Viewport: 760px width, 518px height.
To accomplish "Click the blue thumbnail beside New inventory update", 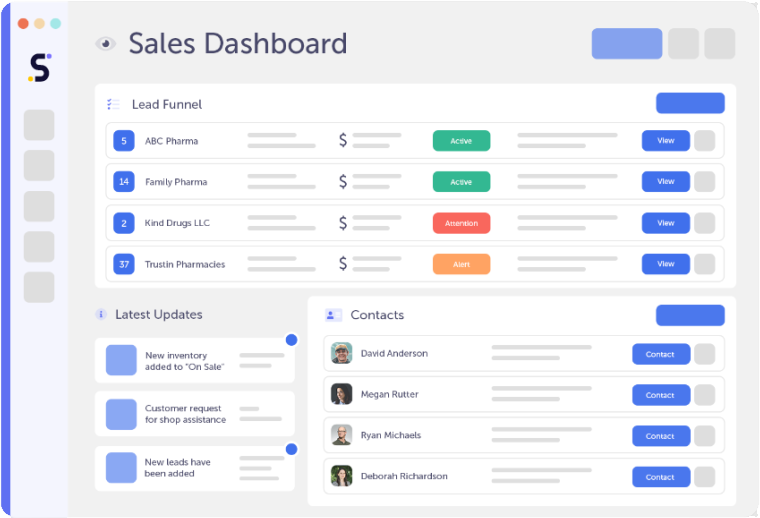I will pyautogui.click(x=121, y=360).
